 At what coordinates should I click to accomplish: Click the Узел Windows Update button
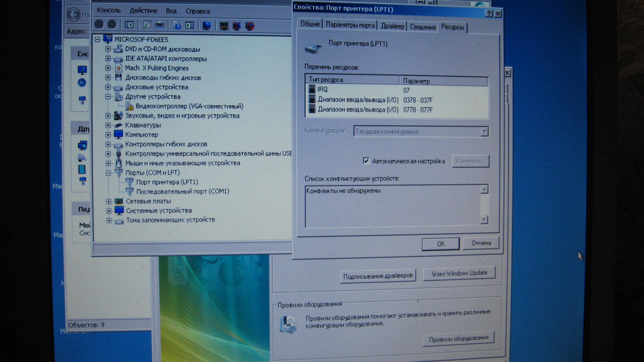[459, 273]
